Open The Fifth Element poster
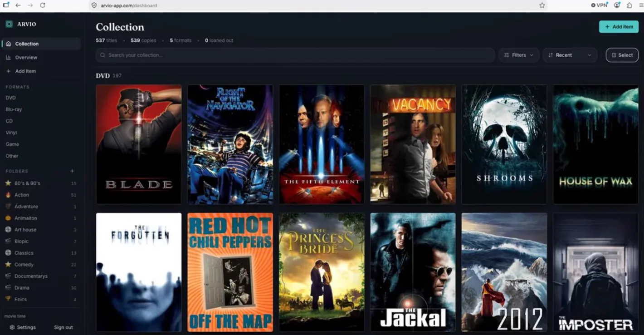 pos(322,144)
